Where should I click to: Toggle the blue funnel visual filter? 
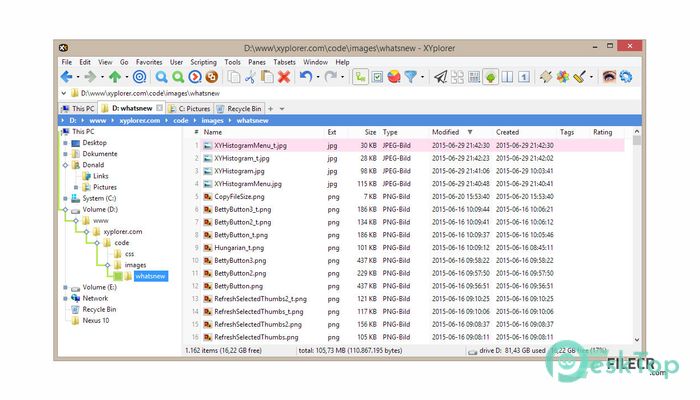click(411, 77)
